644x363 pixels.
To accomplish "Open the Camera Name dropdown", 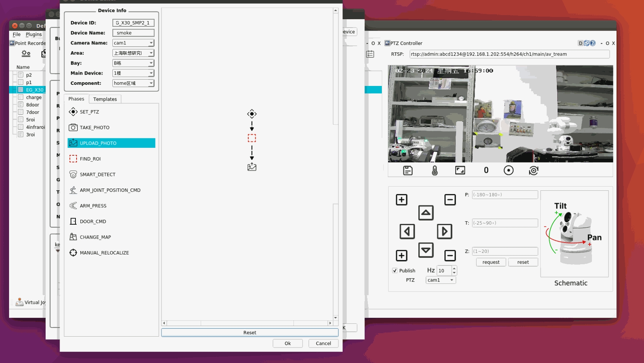I will (x=133, y=43).
